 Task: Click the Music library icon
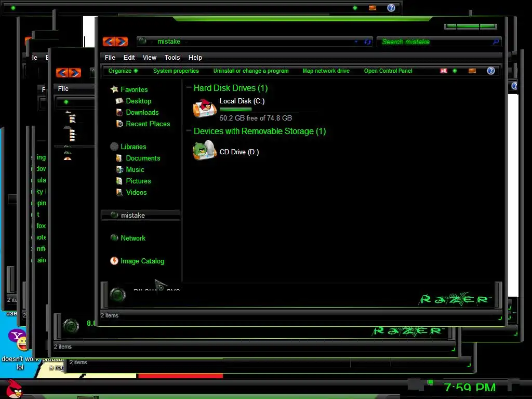click(x=119, y=169)
